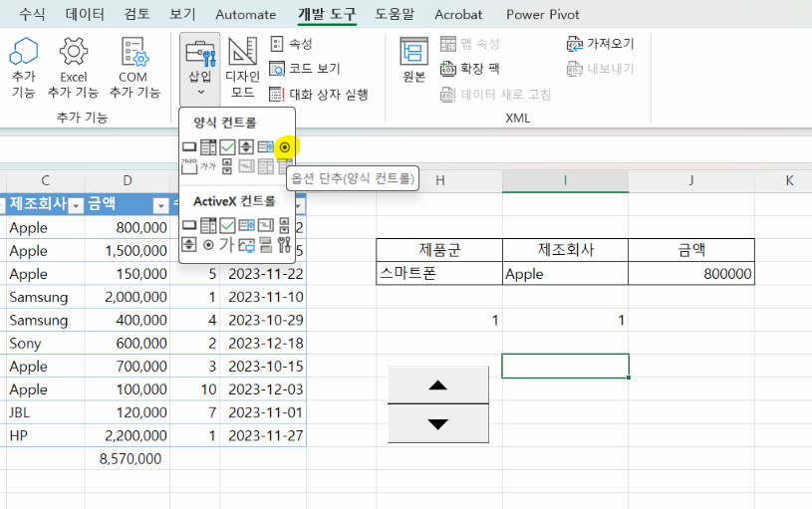Insert ActiveX Option Button
812x509 pixels.
coord(208,244)
